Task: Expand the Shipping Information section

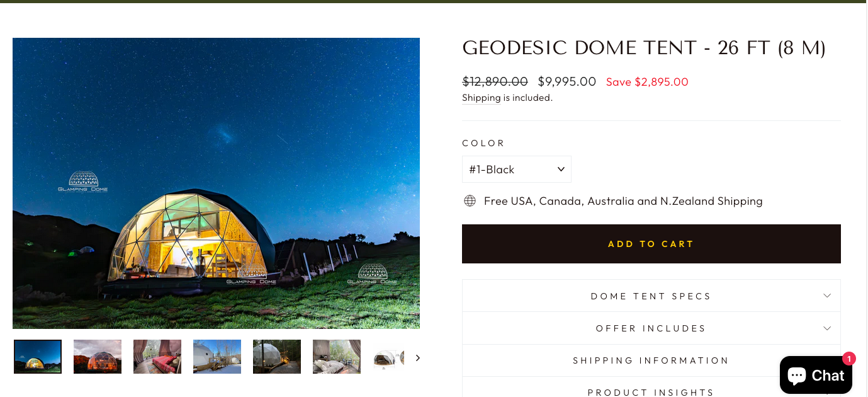Action: [x=651, y=360]
